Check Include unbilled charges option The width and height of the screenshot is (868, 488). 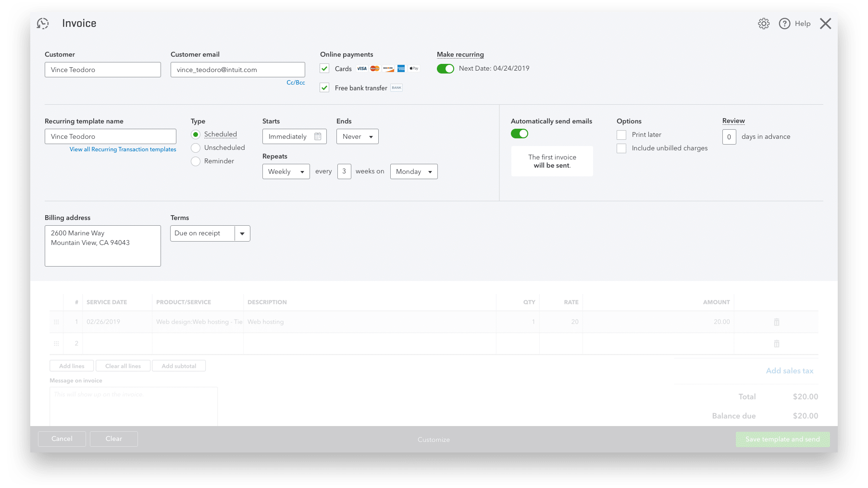[x=621, y=148]
